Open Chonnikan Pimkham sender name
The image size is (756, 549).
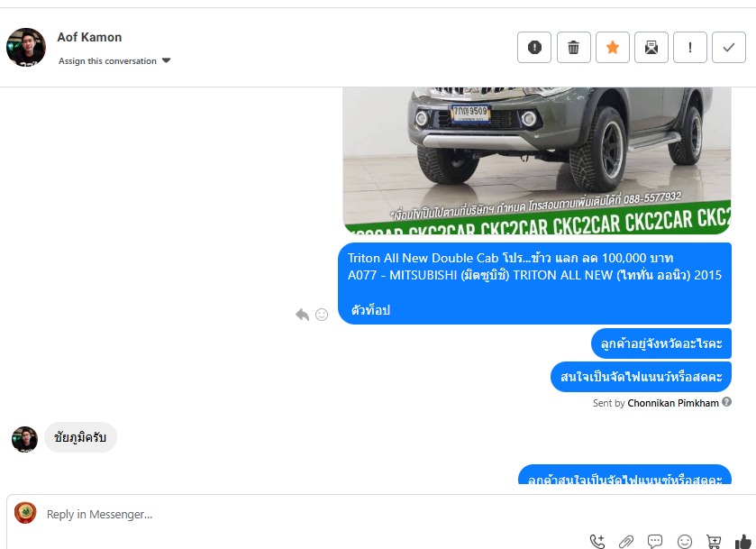tap(672, 403)
